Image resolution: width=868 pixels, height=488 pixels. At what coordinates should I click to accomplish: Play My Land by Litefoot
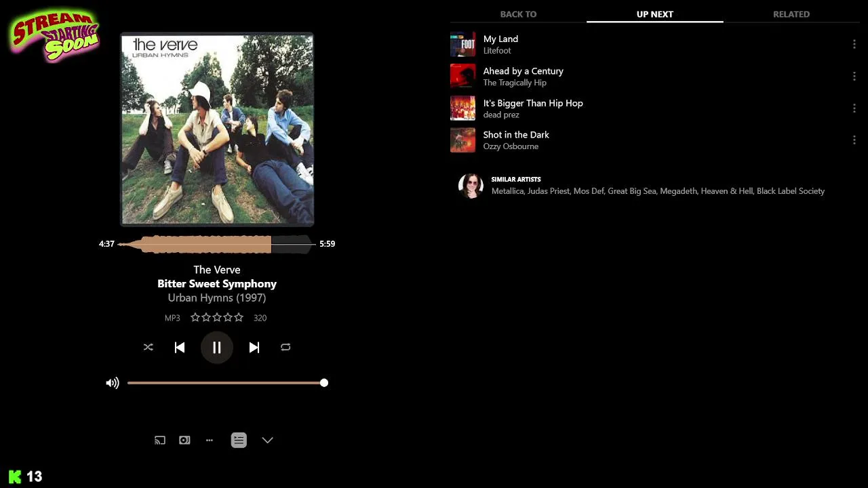point(654,44)
